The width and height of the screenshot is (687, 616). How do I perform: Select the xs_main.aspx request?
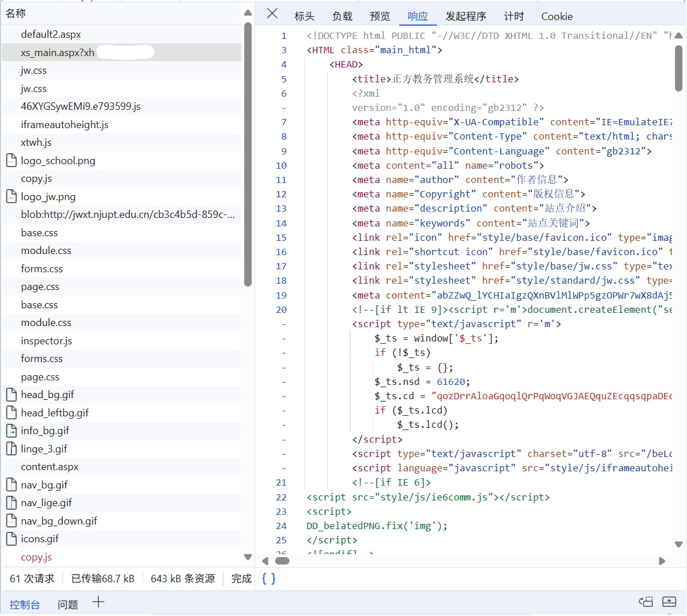(86, 52)
